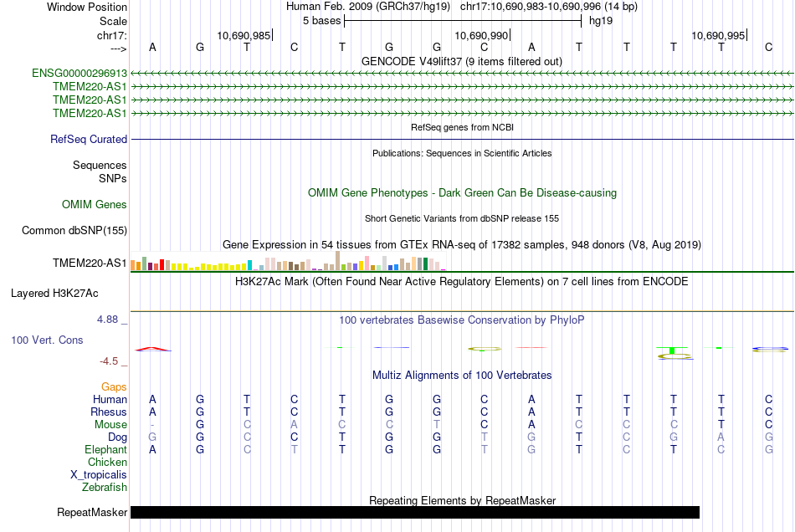Screen dimensions: 795x532
Task: Click the '5 bases' scale text
Action: pyautogui.click(x=321, y=21)
